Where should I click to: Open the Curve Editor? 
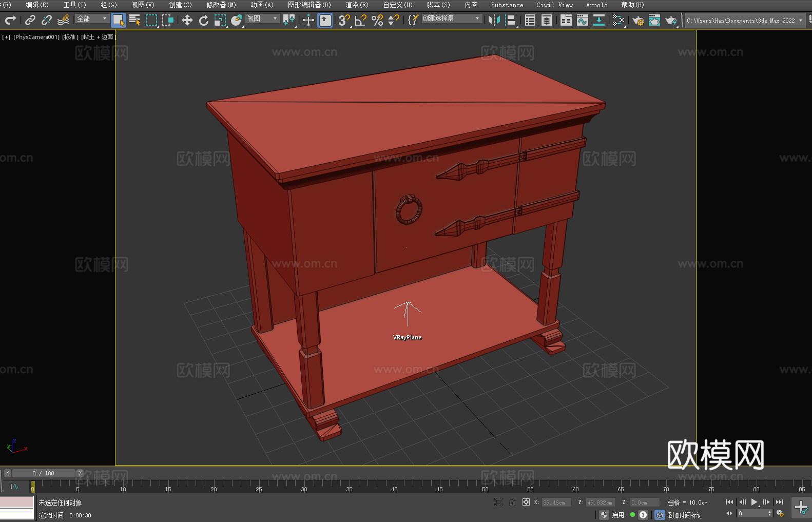(x=583, y=20)
